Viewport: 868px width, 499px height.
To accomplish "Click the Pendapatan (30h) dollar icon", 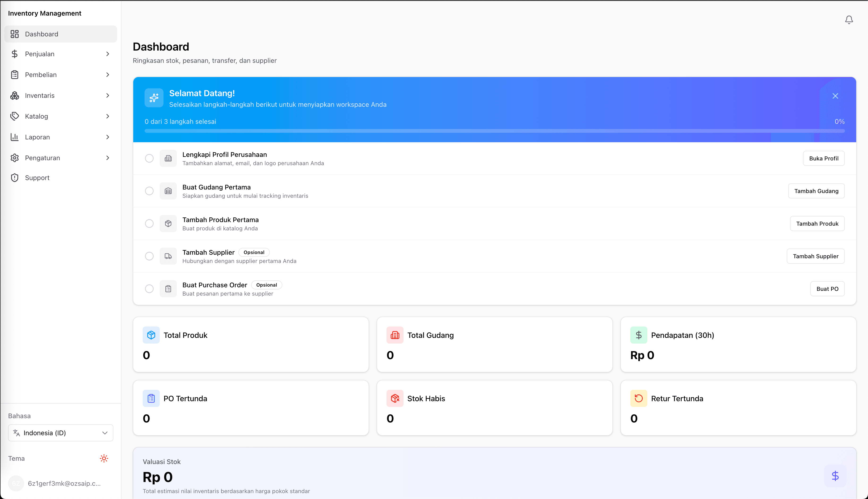I will click(x=638, y=335).
